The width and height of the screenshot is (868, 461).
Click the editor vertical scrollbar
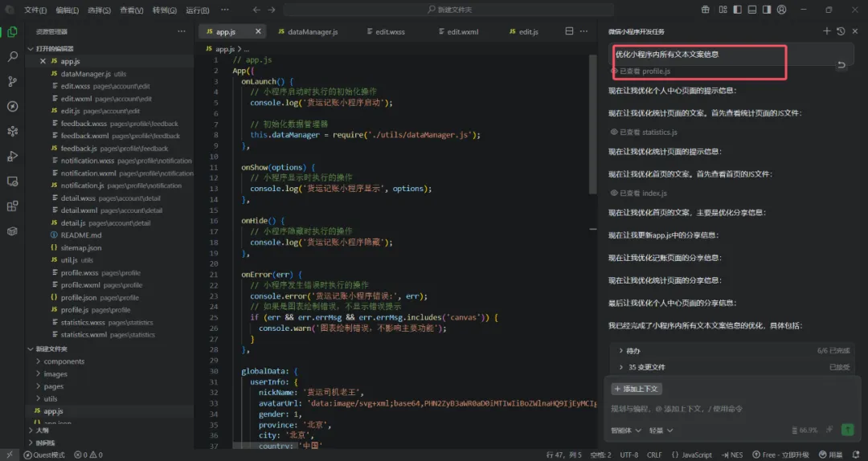593,124
